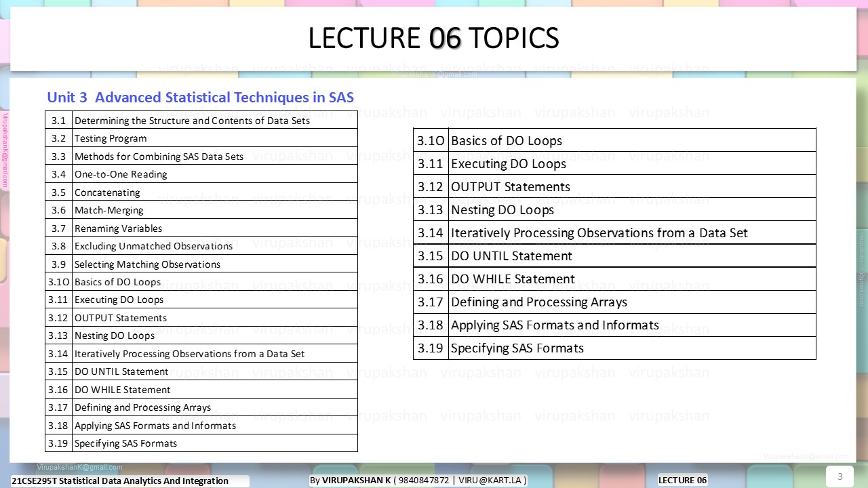
Task: Click 'Defining and Processing Arrays' in the small-font list
Action: click(142, 407)
